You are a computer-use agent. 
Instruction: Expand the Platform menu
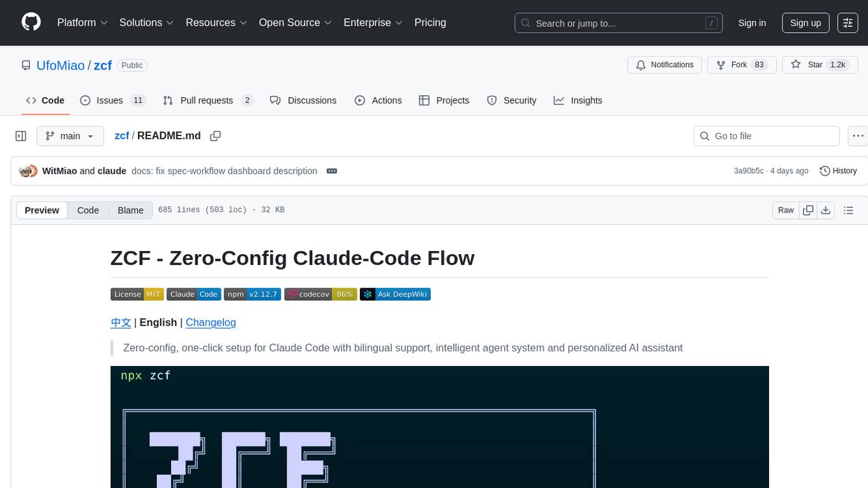[x=82, y=22]
